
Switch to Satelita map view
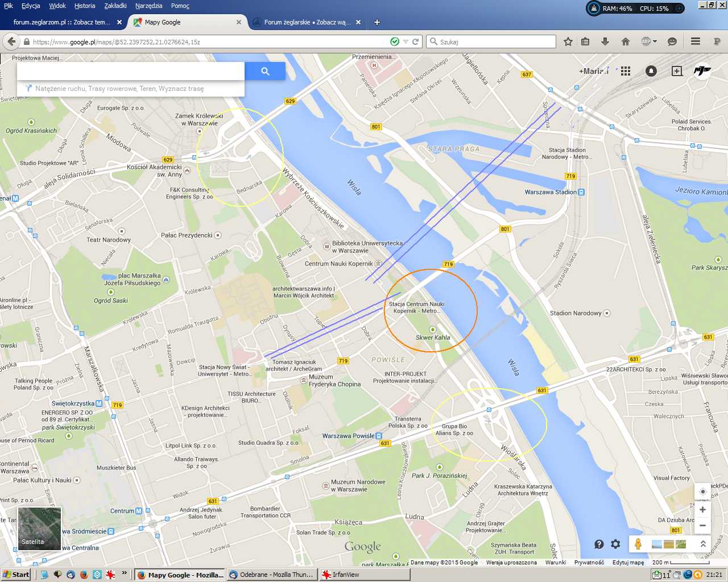(x=39, y=529)
